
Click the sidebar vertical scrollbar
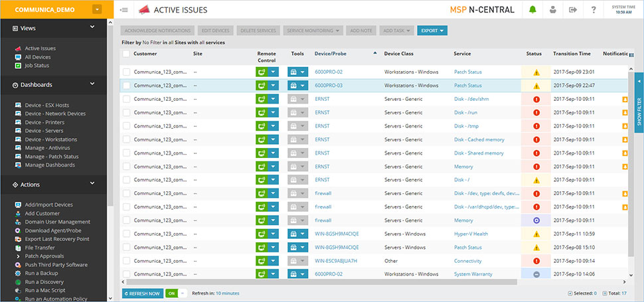point(110,115)
